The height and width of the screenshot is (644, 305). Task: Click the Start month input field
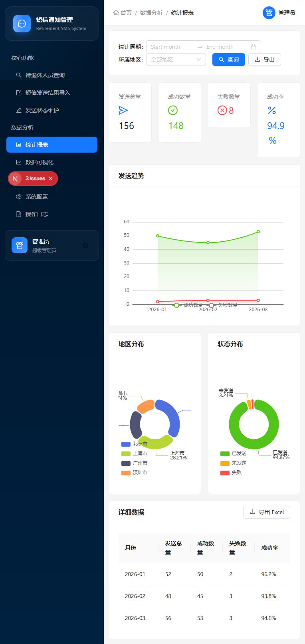(170, 47)
